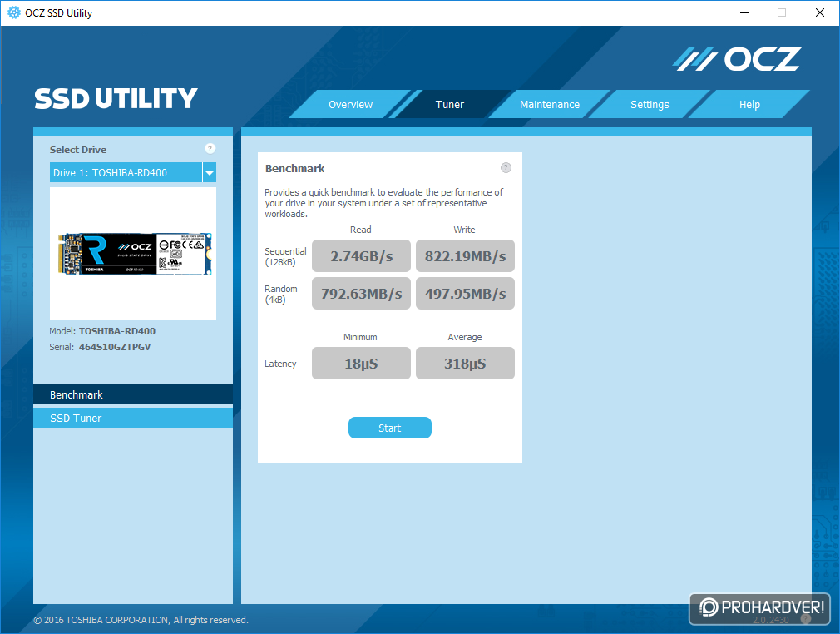Click the Sequential (128kB) row label
The width and height of the screenshot is (840, 634).
[285, 256]
